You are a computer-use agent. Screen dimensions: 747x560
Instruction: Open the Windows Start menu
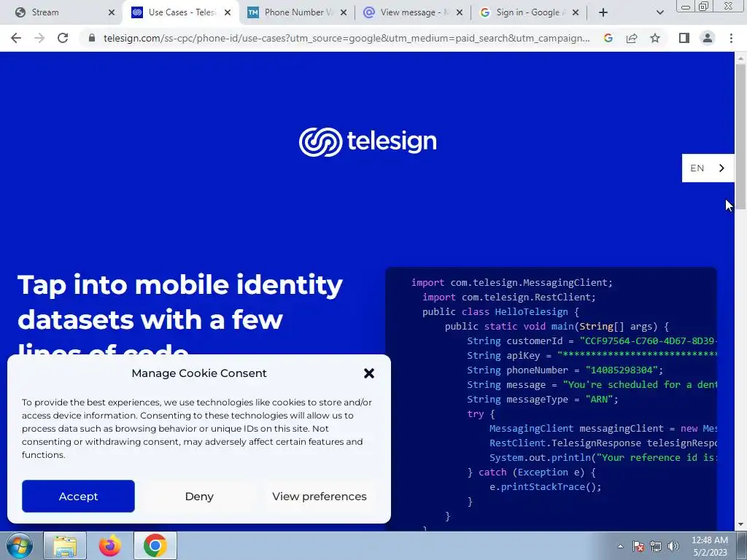(x=20, y=545)
